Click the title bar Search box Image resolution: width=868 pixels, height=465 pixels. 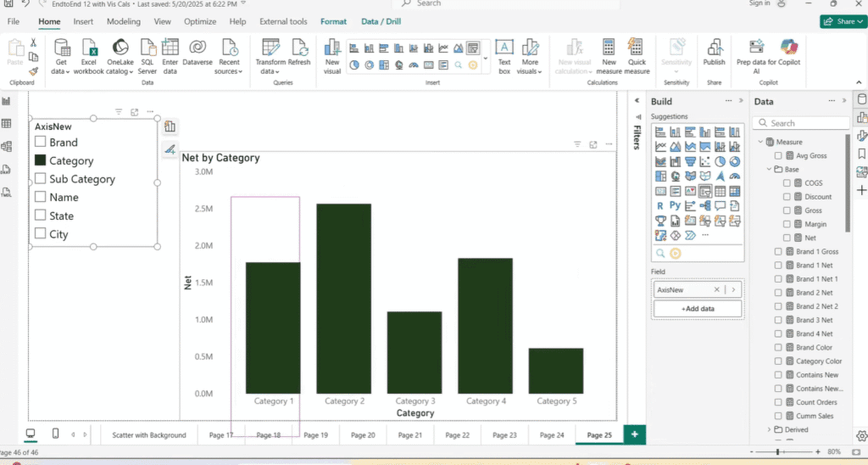click(x=505, y=4)
